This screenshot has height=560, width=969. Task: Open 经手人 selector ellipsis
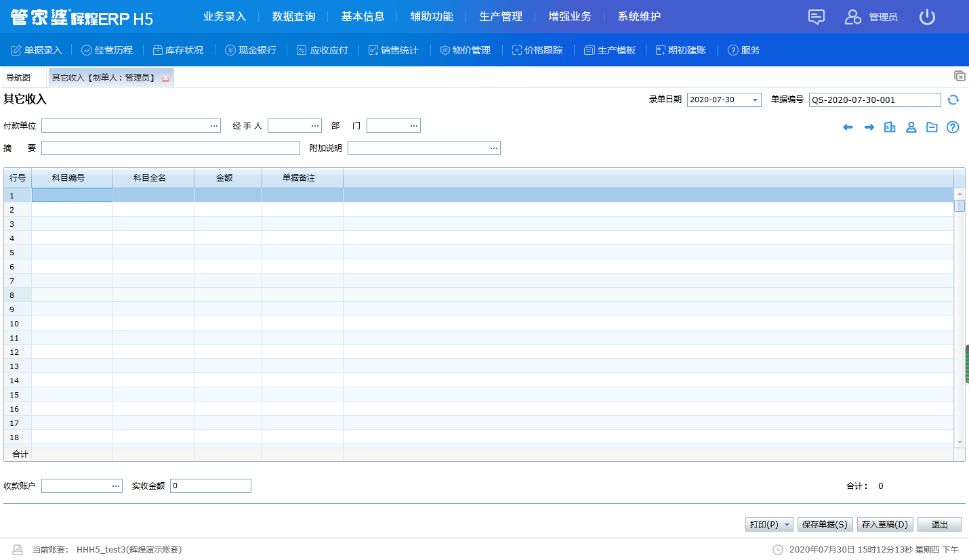pyautogui.click(x=315, y=126)
